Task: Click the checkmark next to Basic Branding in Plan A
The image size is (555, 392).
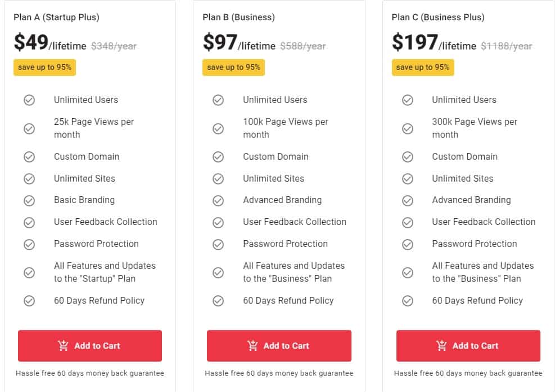Action: [30, 200]
